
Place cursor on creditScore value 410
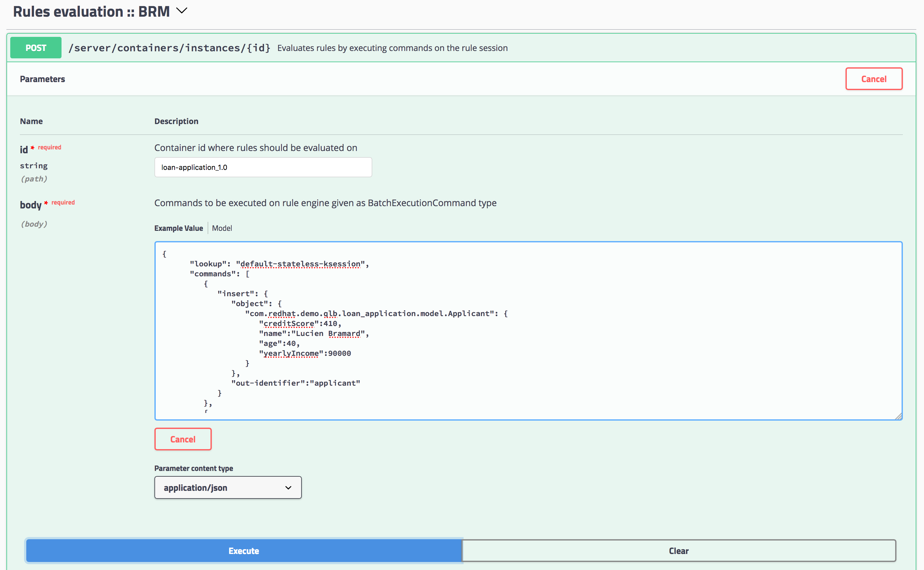(x=330, y=323)
